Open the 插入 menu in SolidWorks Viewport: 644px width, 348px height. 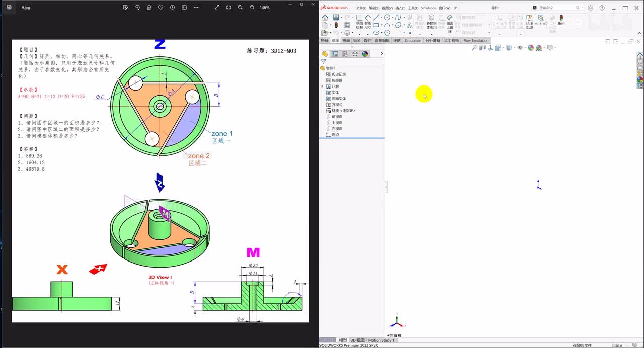click(400, 8)
